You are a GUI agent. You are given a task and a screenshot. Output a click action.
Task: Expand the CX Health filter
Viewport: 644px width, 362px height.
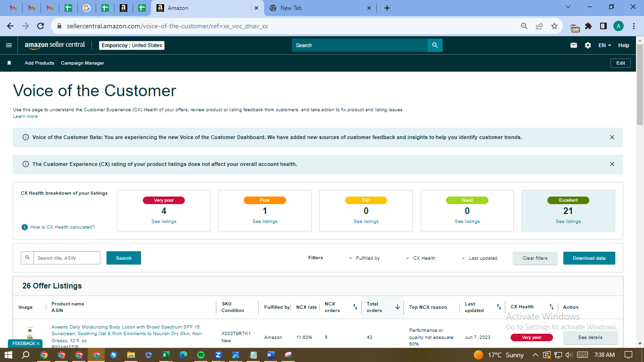[421, 258]
